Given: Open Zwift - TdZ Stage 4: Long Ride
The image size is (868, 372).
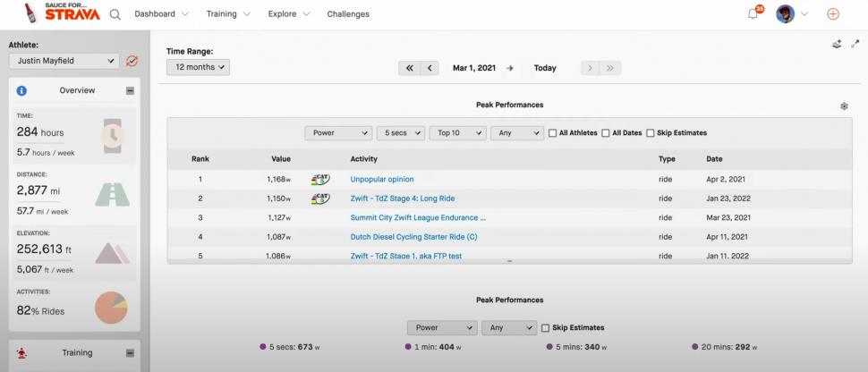Looking at the screenshot, I should point(403,199).
